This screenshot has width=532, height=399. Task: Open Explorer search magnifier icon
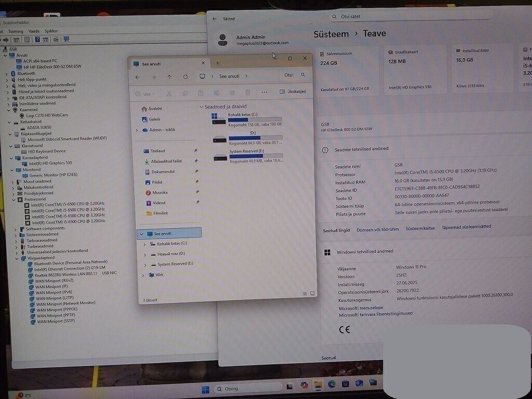tap(303, 75)
